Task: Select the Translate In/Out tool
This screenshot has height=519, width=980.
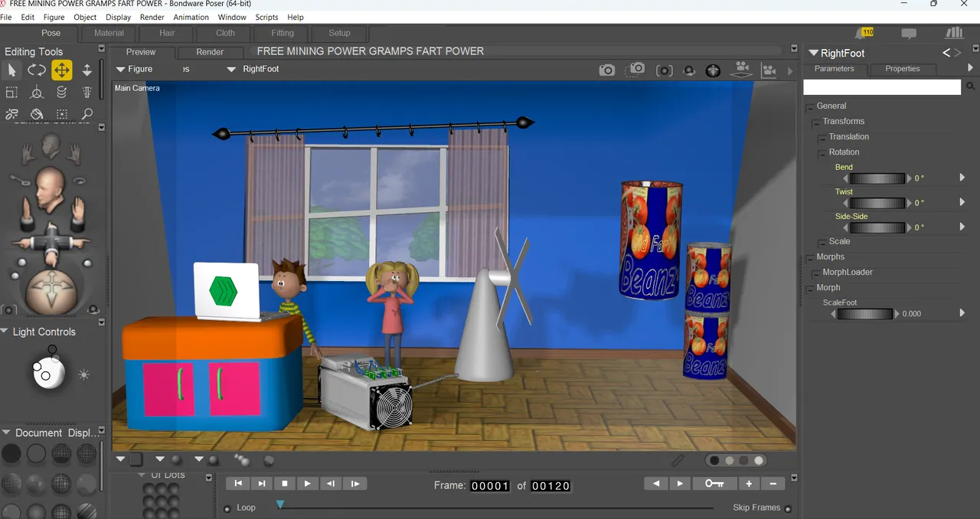Action: click(x=87, y=70)
